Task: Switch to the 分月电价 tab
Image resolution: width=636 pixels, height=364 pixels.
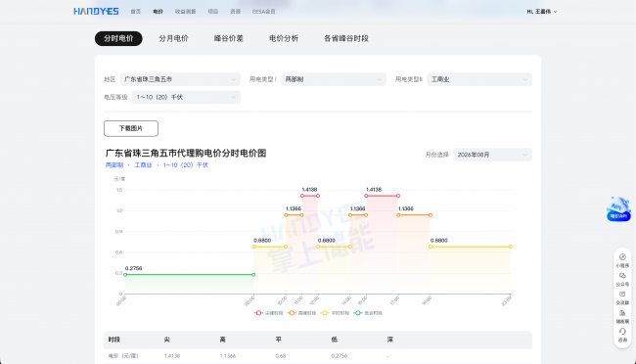Action: point(173,38)
